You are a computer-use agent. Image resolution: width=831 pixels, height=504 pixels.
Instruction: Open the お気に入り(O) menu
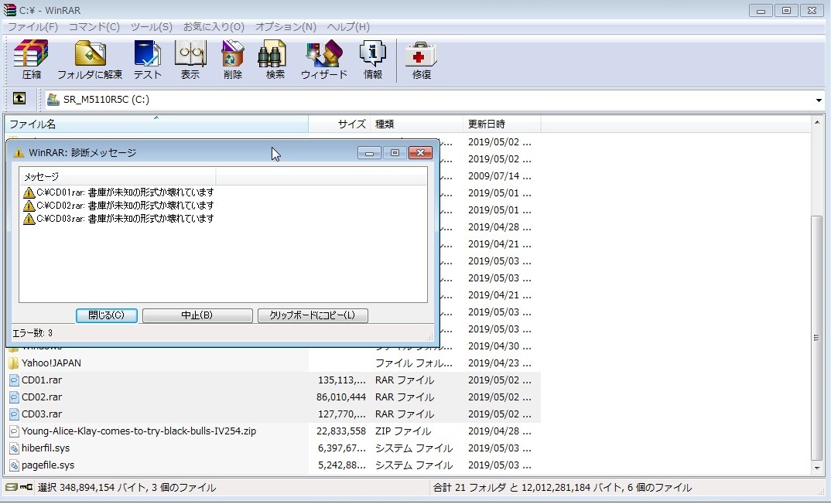[x=214, y=26]
